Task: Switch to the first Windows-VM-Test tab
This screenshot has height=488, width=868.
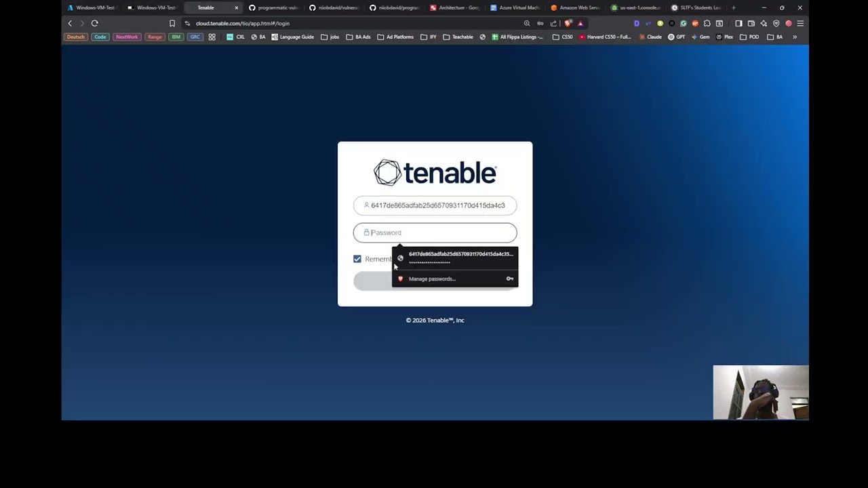Action: pyautogui.click(x=92, y=7)
